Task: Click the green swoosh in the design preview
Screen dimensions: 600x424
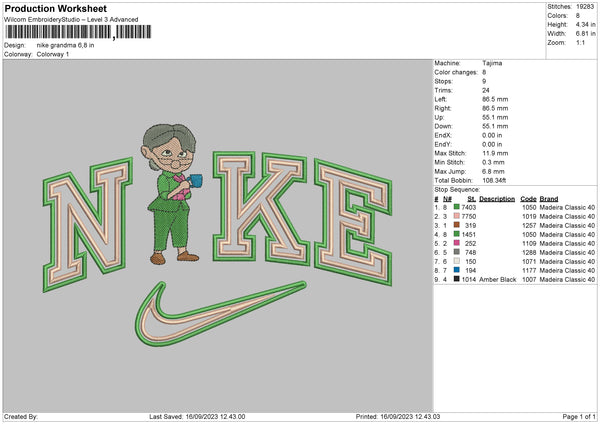Action: tap(220, 313)
